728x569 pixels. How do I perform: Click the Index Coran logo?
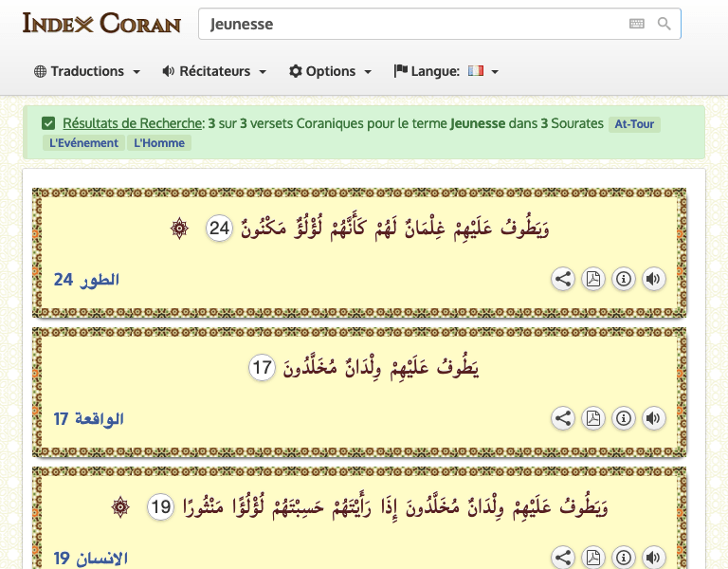[101, 23]
